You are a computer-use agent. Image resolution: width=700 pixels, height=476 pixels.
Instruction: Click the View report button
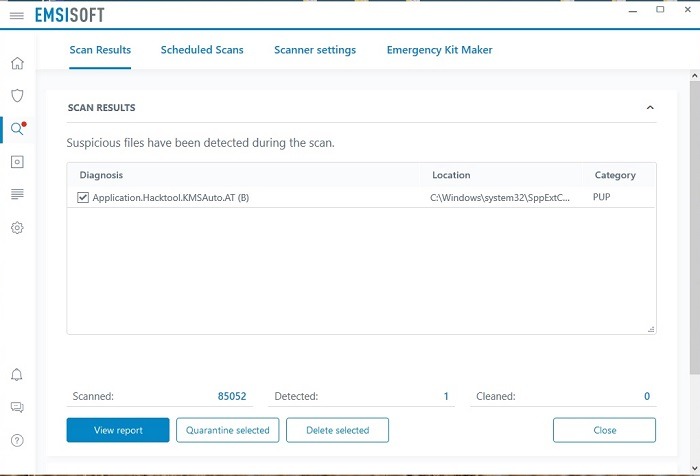pos(118,430)
